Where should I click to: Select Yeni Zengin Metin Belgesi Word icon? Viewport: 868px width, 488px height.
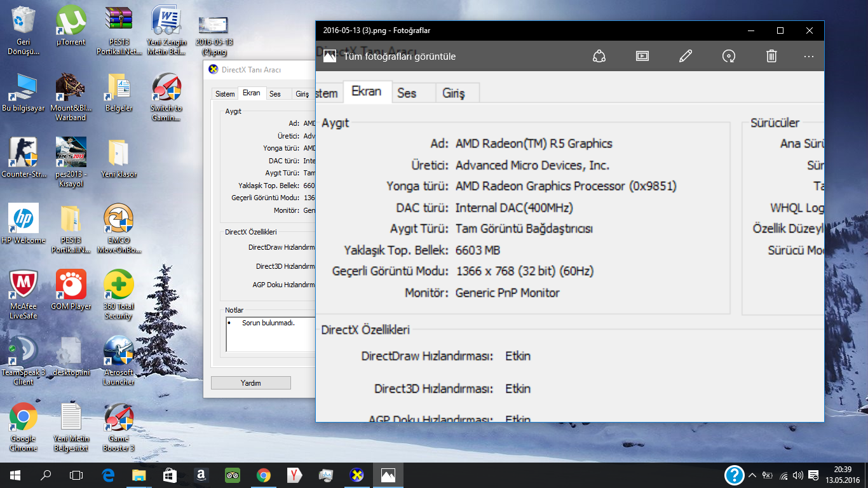point(166,30)
